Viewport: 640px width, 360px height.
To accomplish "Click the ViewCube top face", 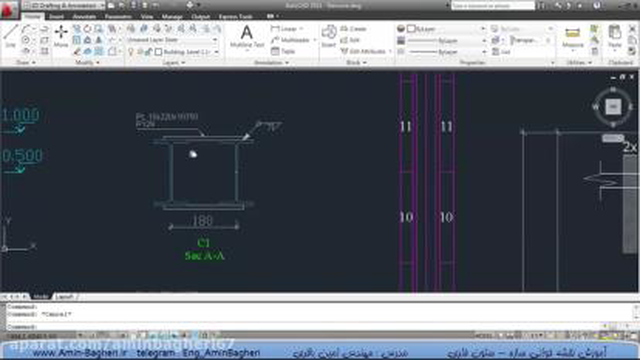I will point(613,107).
